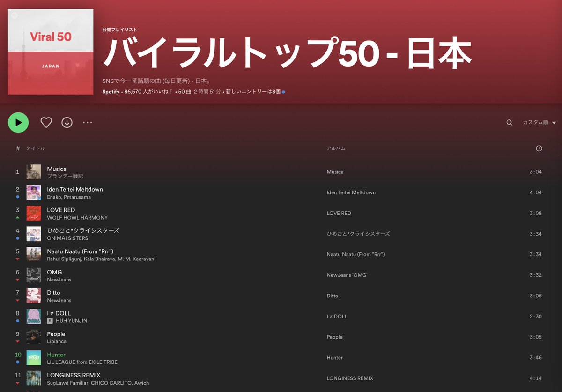562x392 pixels.
Task: Click the Hunter track cover art
Action: [34, 357]
